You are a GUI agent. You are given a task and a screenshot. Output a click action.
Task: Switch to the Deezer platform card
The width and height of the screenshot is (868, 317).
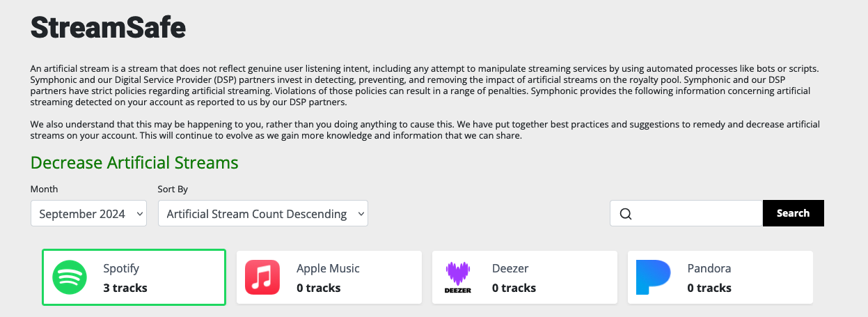coord(525,277)
